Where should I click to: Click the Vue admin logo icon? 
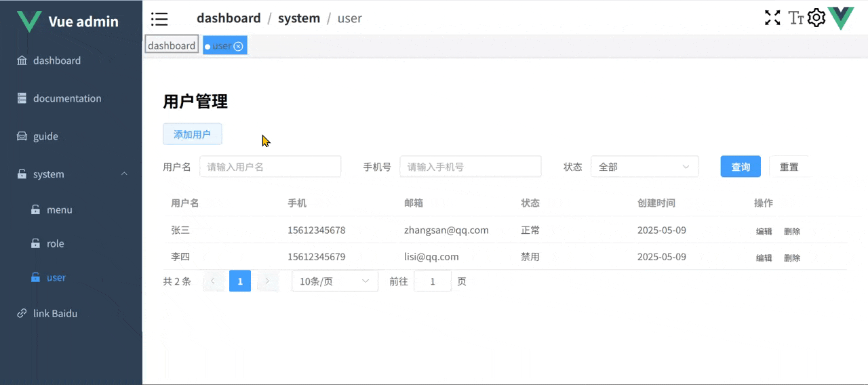29,21
